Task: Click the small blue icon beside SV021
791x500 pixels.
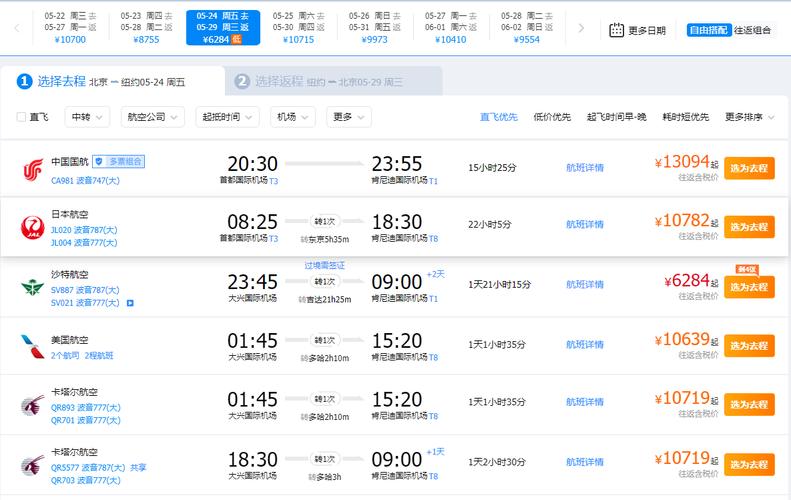Action: (x=130, y=303)
